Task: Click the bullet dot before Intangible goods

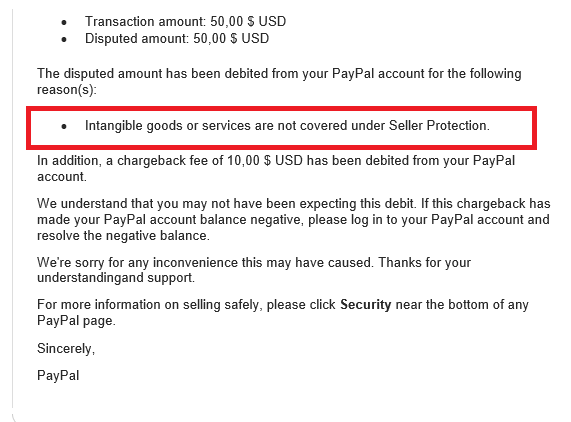Action: 64,127
